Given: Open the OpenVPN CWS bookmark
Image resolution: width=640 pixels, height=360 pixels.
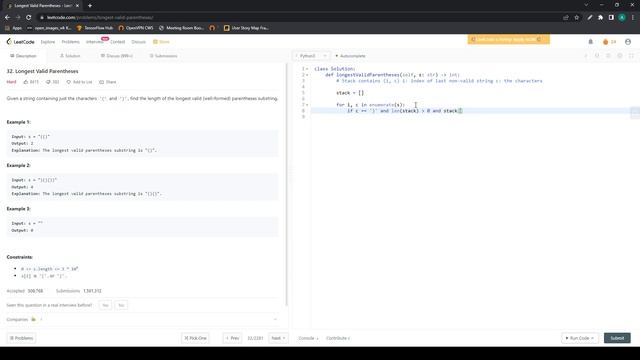Looking at the screenshot, I should click(136, 28).
